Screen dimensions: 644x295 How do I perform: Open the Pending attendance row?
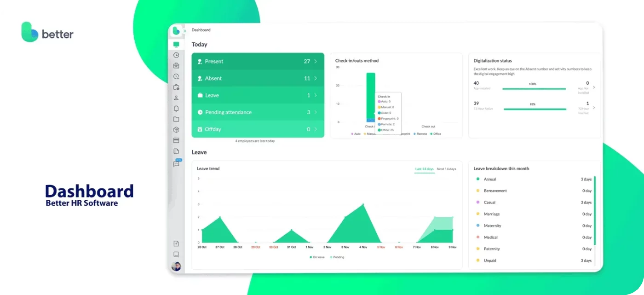tap(258, 112)
